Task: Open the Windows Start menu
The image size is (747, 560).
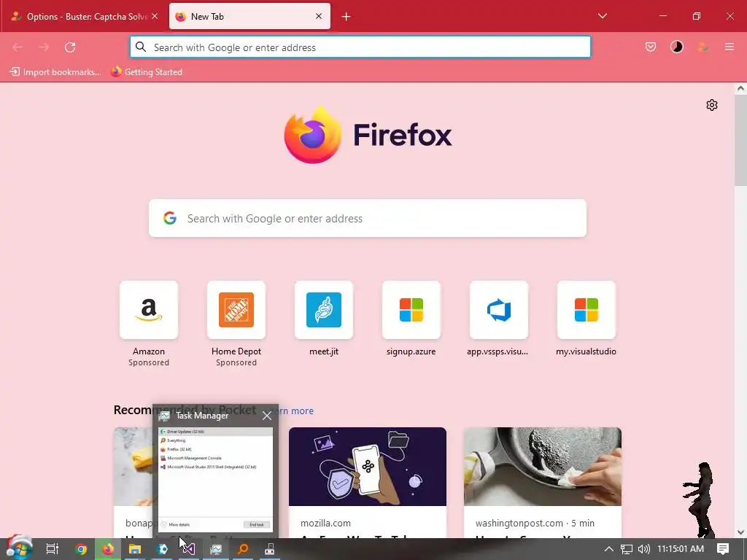Action: coord(19,548)
